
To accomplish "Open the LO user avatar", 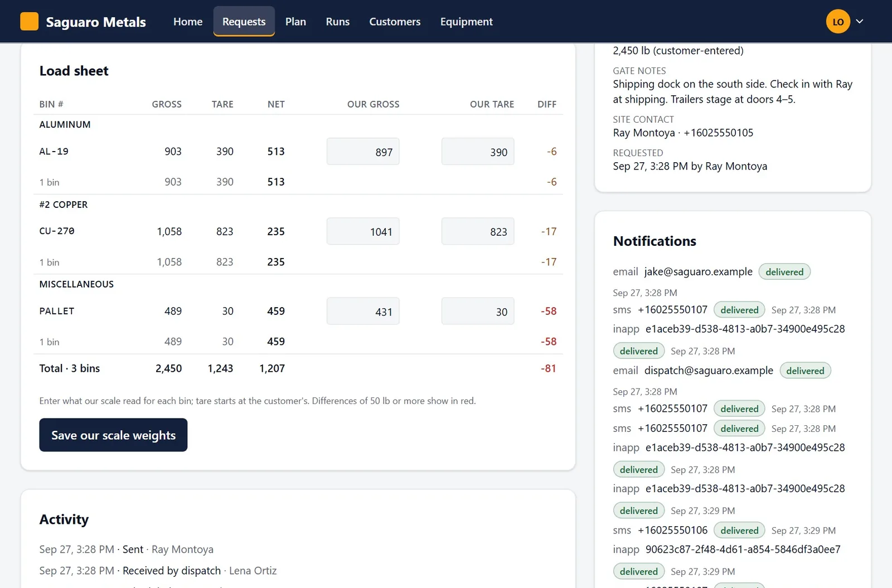I will click(838, 22).
